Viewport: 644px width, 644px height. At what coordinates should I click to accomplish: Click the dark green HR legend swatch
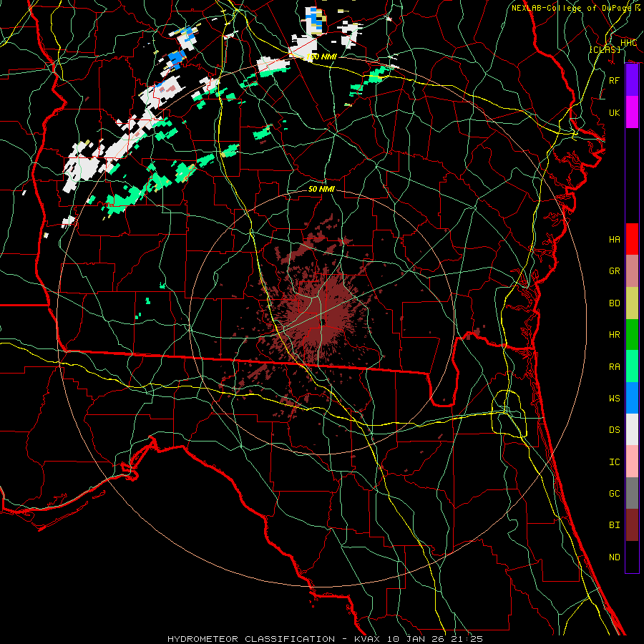coord(632,334)
